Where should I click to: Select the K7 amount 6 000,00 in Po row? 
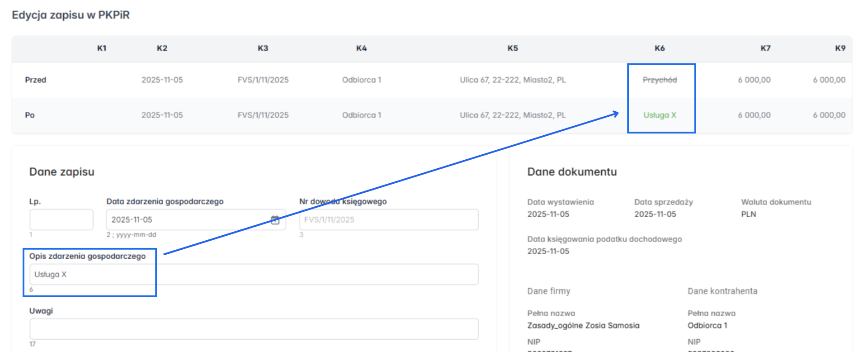tap(755, 115)
